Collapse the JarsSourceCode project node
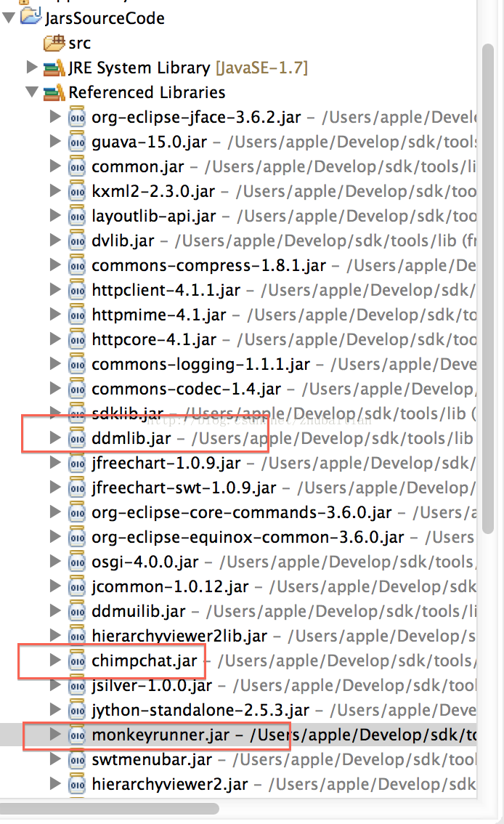 tap(9, 17)
